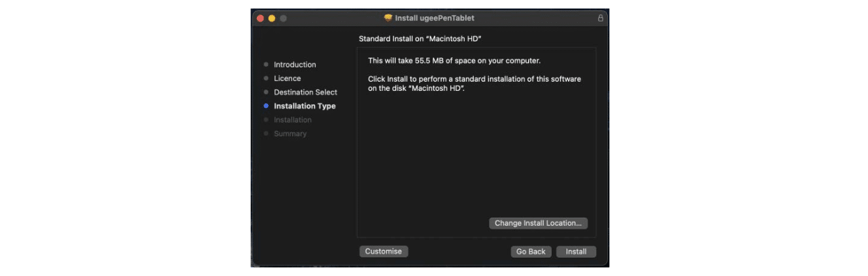The height and width of the screenshot is (276, 868).
Task: Close the installer with the red button
Action: [260, 18]
